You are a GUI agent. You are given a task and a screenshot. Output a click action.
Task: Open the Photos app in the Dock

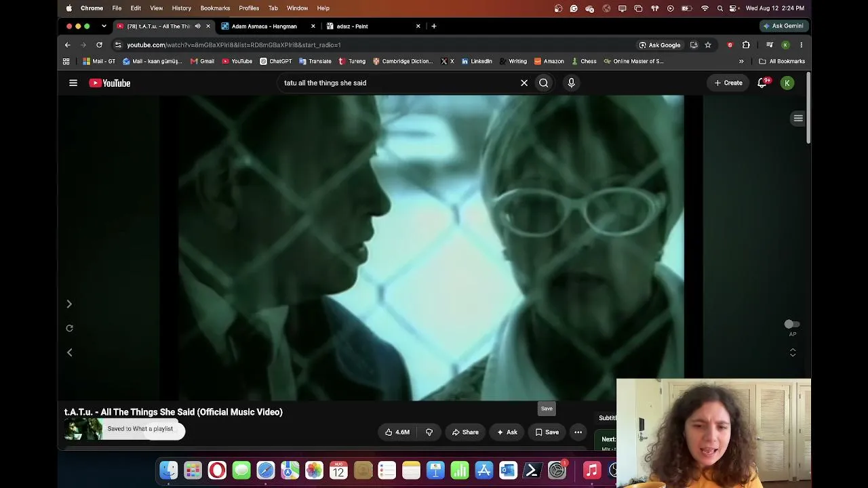tap(314, 470)
